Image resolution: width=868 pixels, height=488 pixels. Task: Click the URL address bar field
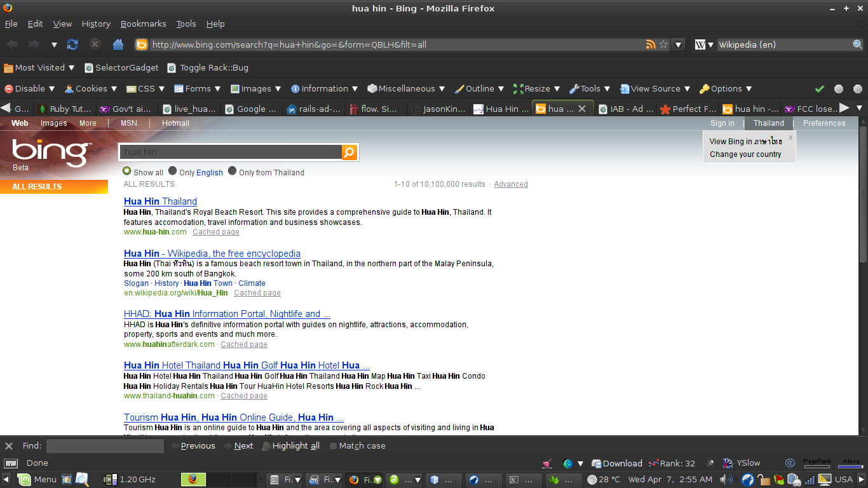point(397,44)
